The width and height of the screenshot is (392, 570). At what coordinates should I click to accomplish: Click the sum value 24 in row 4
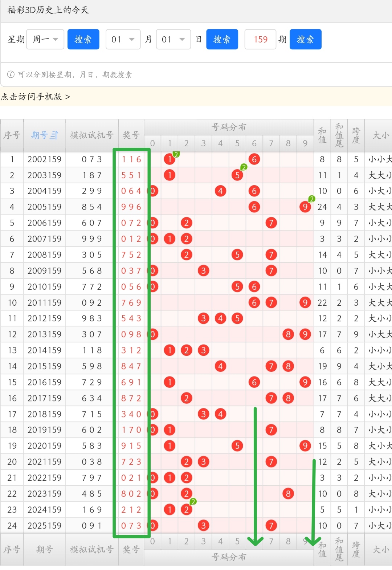click(322, 207)
